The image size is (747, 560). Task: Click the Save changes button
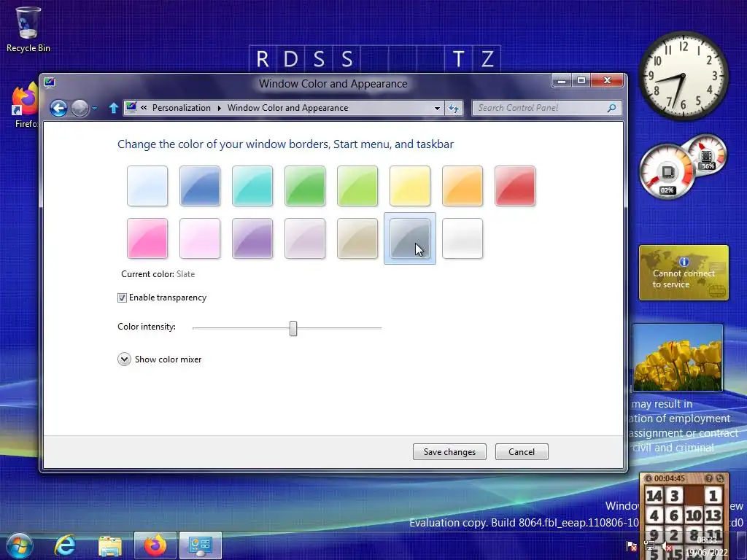tap(449, 451)
